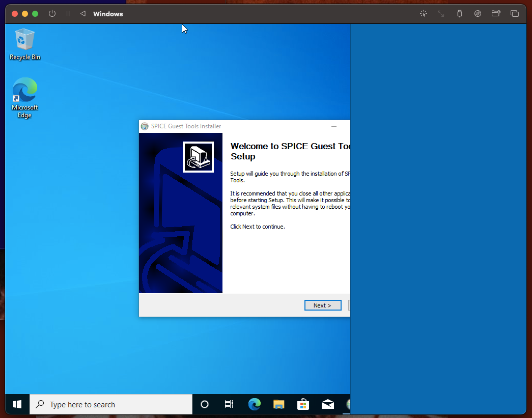Screen dimensions: 532x418
Task: Pause the Windows virtual machine
Action: [x=68, y=14]
